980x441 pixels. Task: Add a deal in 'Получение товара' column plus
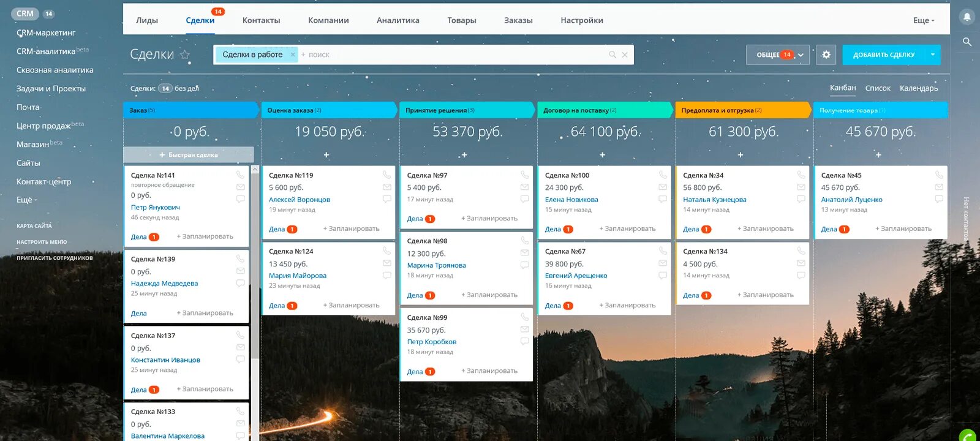tap(878, 155)
